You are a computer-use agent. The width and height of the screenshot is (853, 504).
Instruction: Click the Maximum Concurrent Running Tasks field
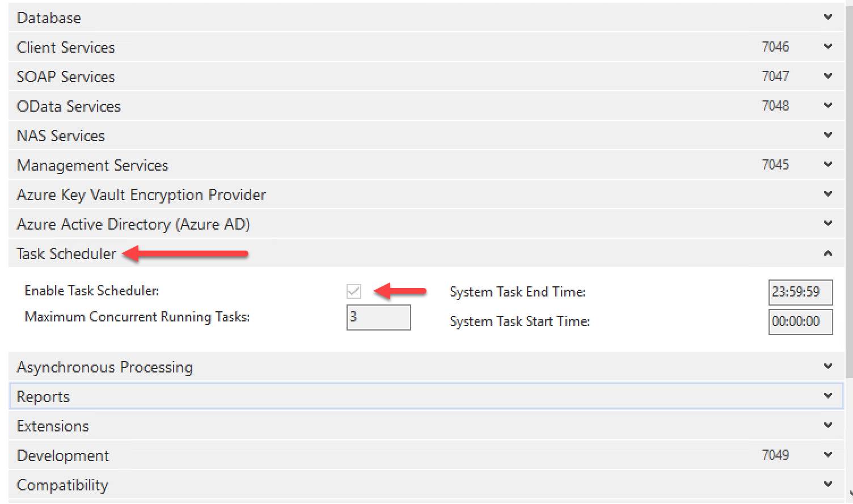(x=378, y=317)
